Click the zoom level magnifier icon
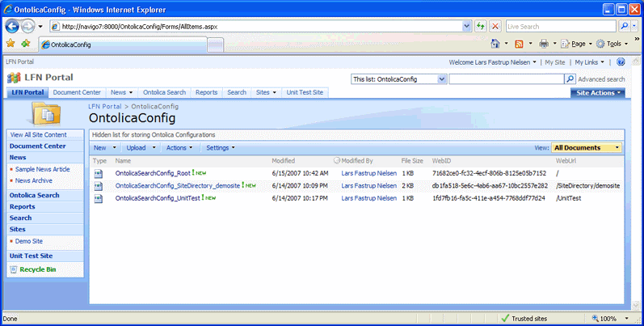This screenshot has width=644, height=326. (596, 318)
